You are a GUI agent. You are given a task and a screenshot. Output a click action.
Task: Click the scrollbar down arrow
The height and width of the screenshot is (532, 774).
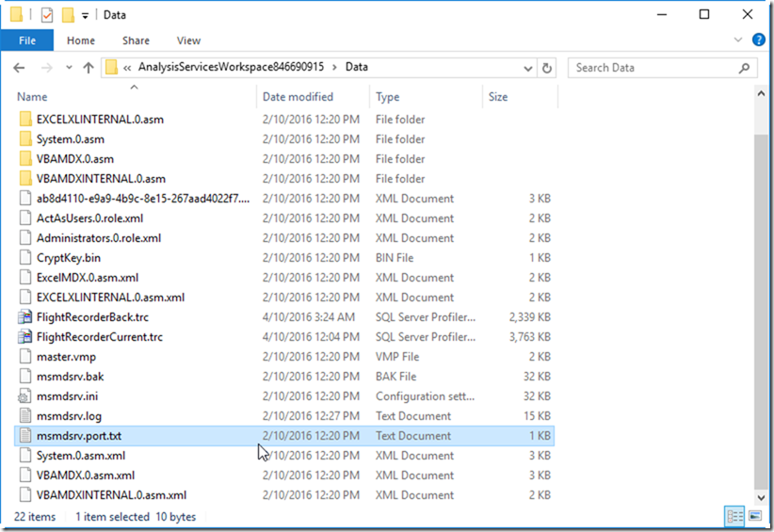pyautogui.click(x=761, y=497)
